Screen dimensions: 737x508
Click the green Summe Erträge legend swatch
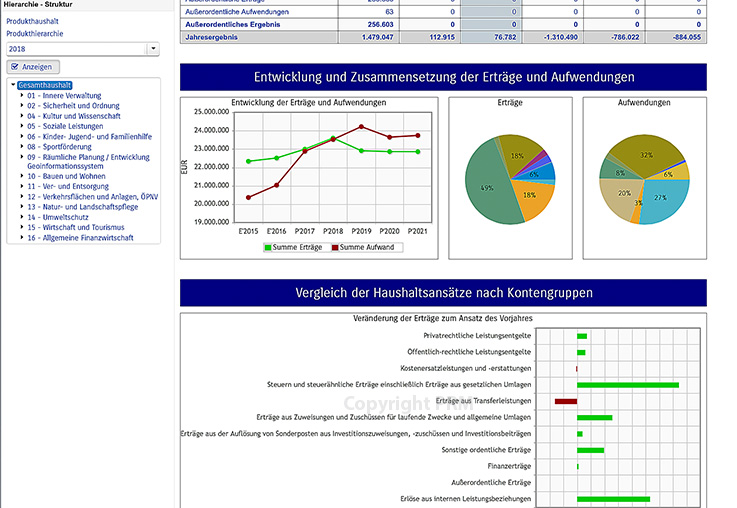pos(268,247)
